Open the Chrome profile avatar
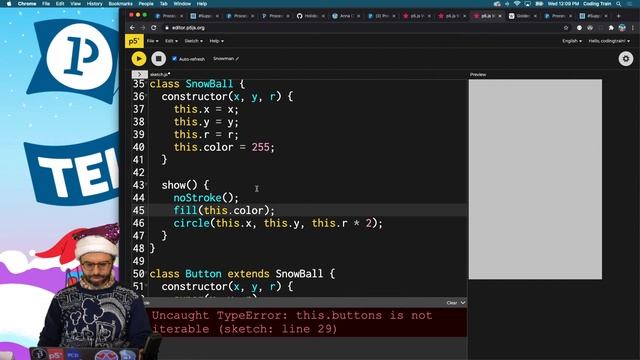Screen dimensions: 640x360 click(x=622, y=28)
